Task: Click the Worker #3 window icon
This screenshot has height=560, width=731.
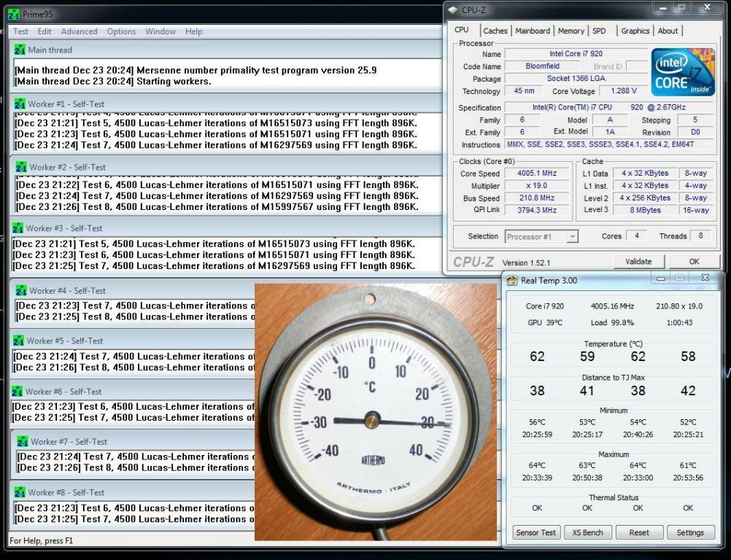Action: tap(18, 227)
